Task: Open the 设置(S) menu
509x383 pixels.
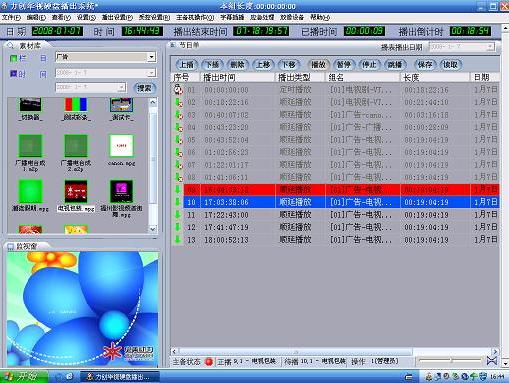Action: pyautogui.click(x=86, y=17)
